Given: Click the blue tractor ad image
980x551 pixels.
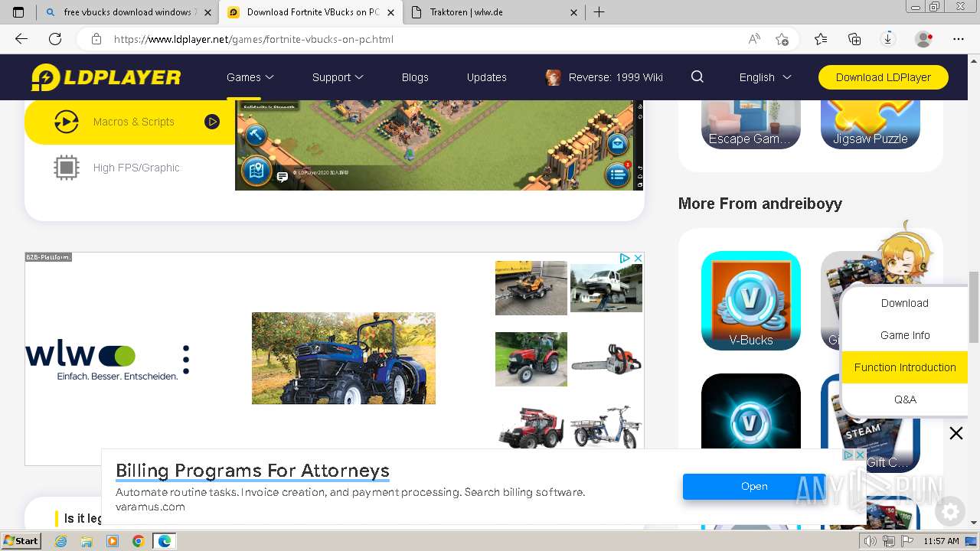Looking at the screenshot, I should [x=344, y=358].
